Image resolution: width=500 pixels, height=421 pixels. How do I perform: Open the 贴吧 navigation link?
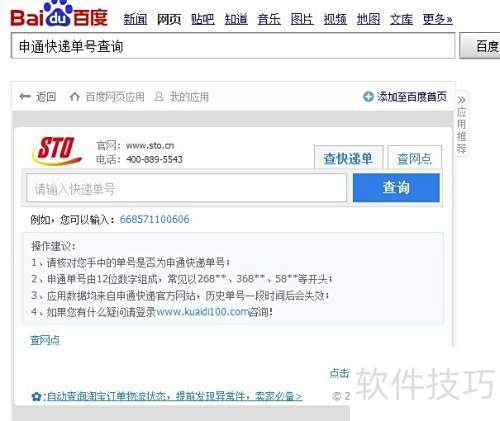[202, 19]
